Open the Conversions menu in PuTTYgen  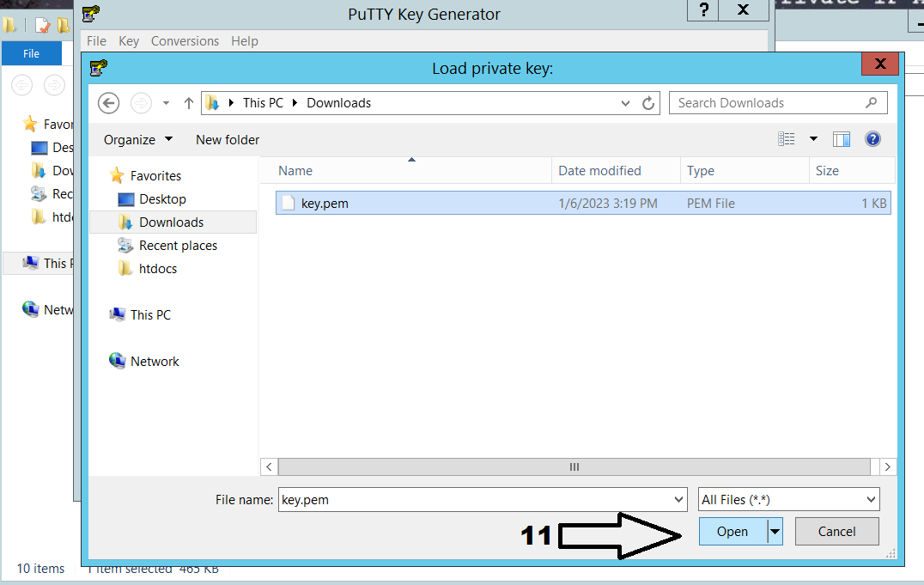[185, 41]
